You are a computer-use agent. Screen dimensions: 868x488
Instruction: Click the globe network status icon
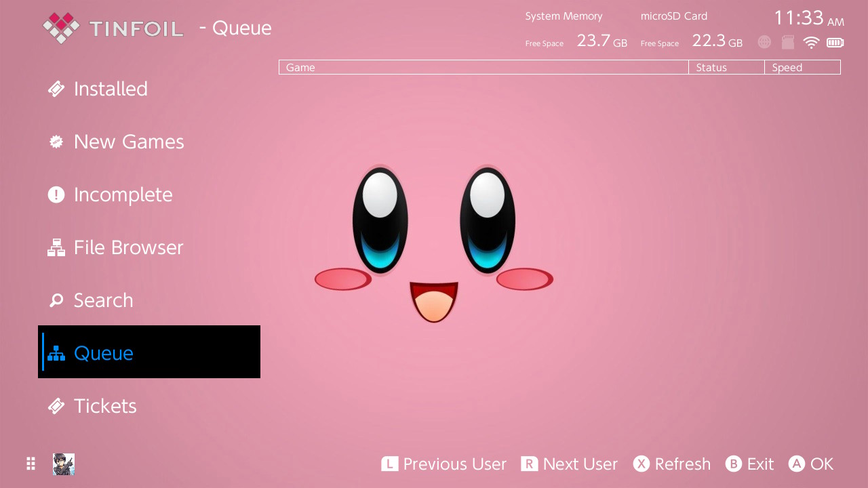[764, 42]
